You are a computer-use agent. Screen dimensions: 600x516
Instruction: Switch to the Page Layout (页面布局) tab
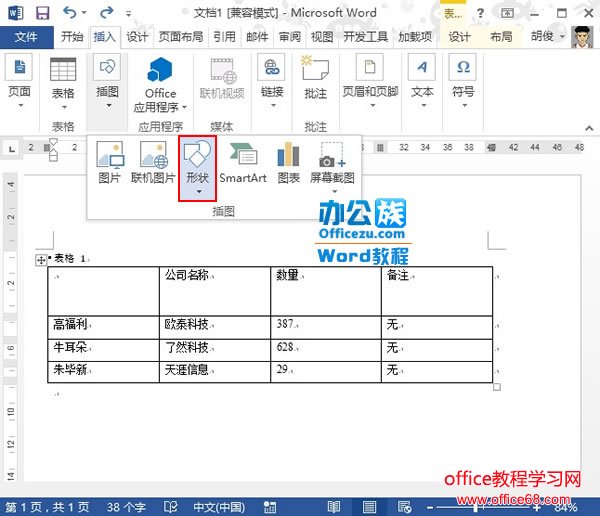point(181,37)
